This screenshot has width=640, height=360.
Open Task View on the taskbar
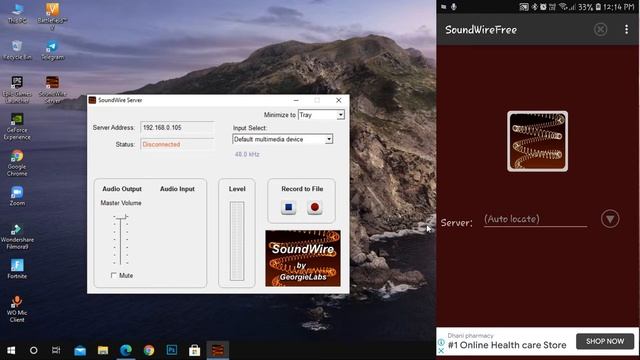pos(56,350)
